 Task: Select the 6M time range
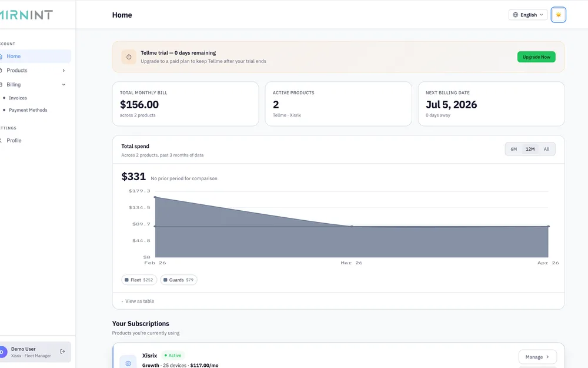(x=513, y=149)
